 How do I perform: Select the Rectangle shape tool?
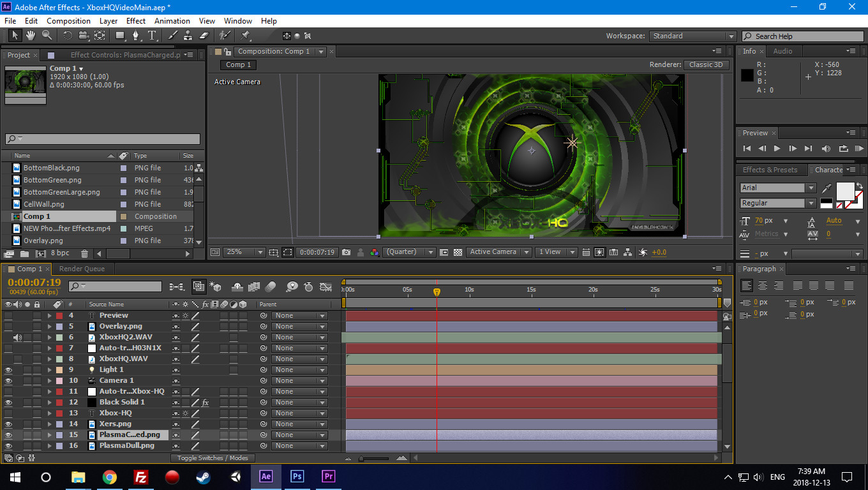click(x=120, y=36)
